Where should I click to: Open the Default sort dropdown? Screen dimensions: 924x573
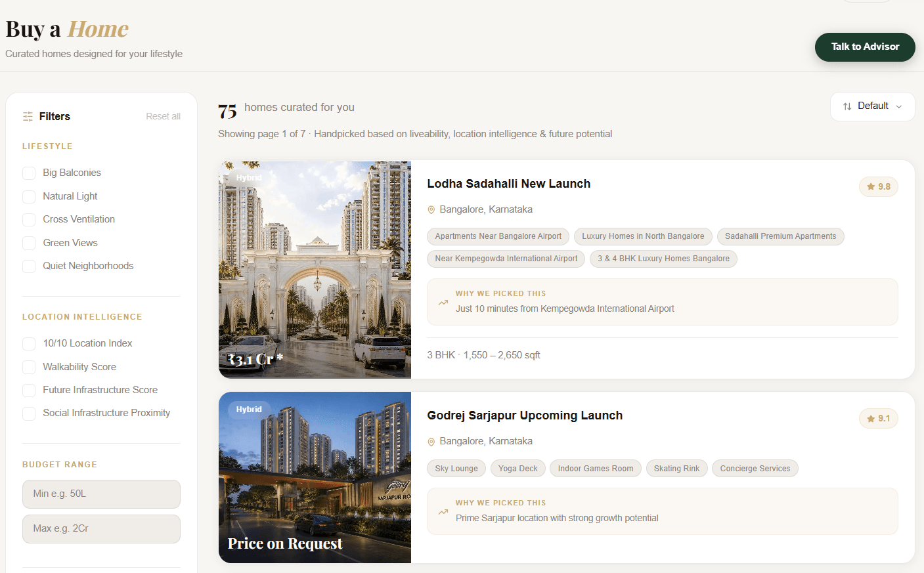(872, 106)
